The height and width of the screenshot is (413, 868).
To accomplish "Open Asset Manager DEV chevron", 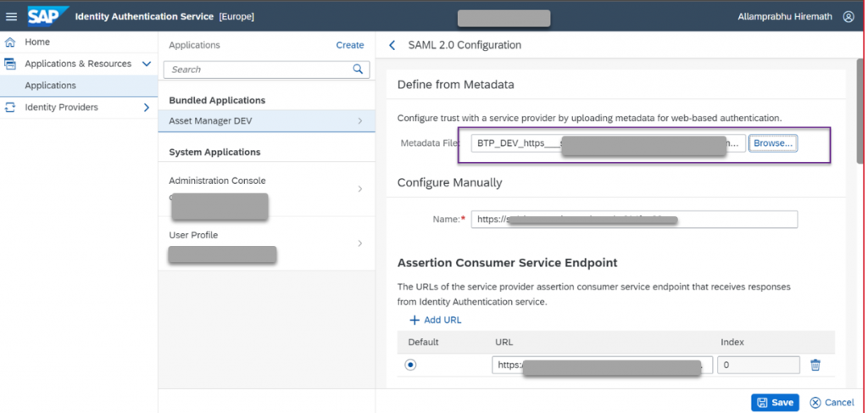I will pyautogui.click(x=359, y=120).
